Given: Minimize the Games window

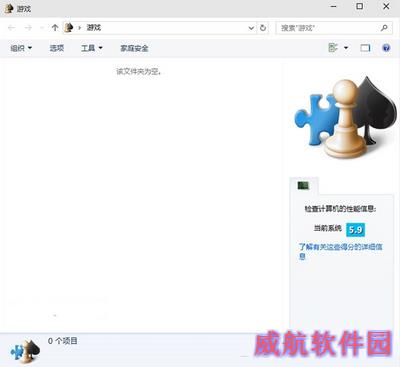Looking at the screenshot, I should click(x=333, y=6).
